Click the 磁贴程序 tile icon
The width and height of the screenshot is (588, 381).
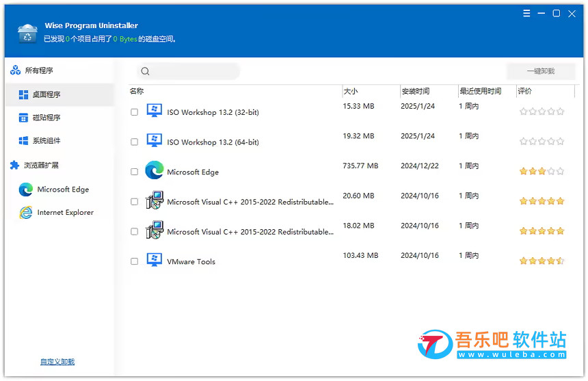click(x=23, y=118)
